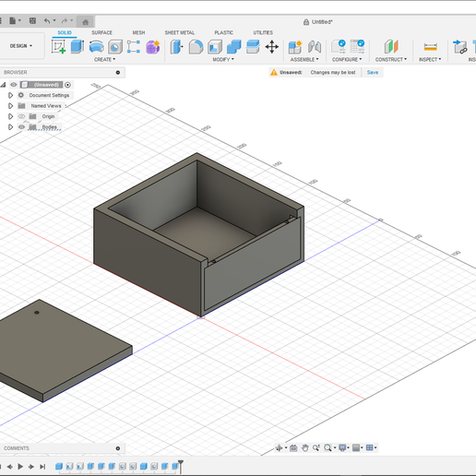Select the Offset Face tool
The height and width of the screenshot is (476, 476).
click(x=253, y=47)
